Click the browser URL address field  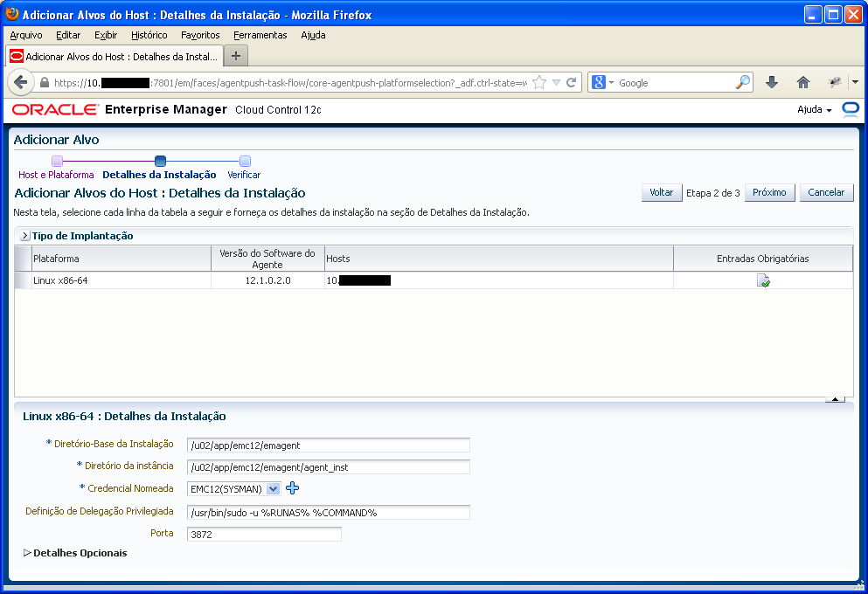coord(290,83)
